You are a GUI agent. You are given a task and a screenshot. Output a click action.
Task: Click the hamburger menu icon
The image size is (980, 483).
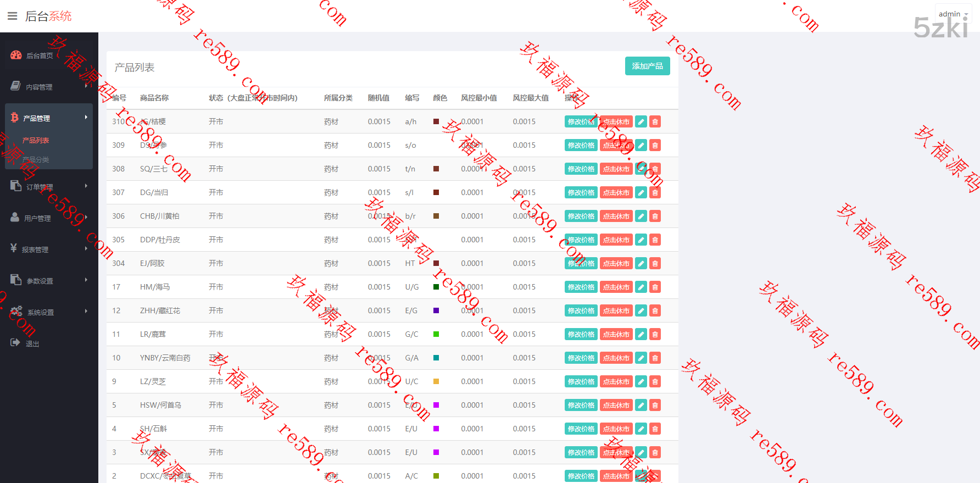(x=12, y=16)
